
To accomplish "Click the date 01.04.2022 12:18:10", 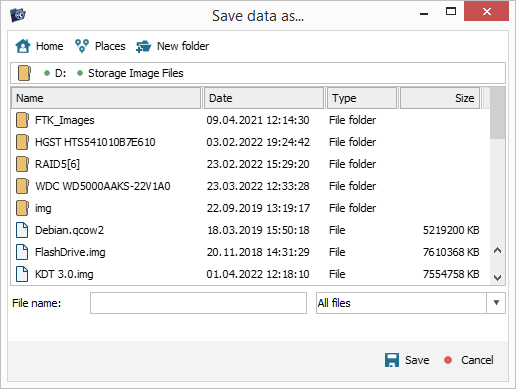I will tap(258, 274).
